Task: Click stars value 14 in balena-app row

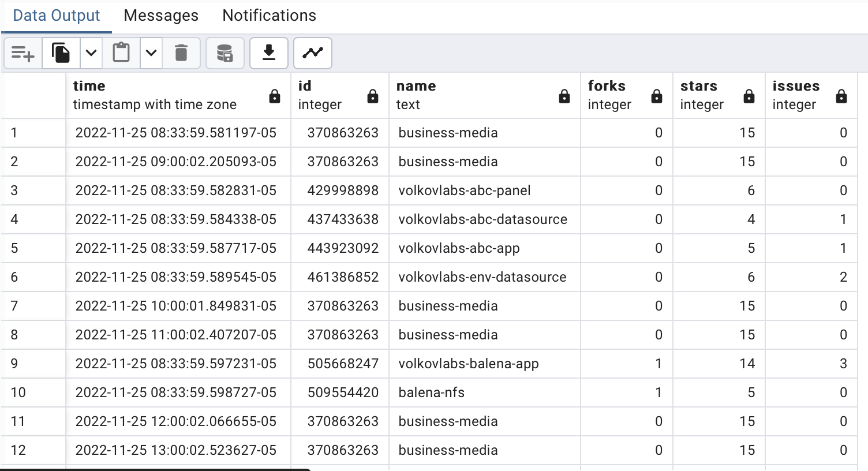Action: pyautogui.click(x=719, y=364)
